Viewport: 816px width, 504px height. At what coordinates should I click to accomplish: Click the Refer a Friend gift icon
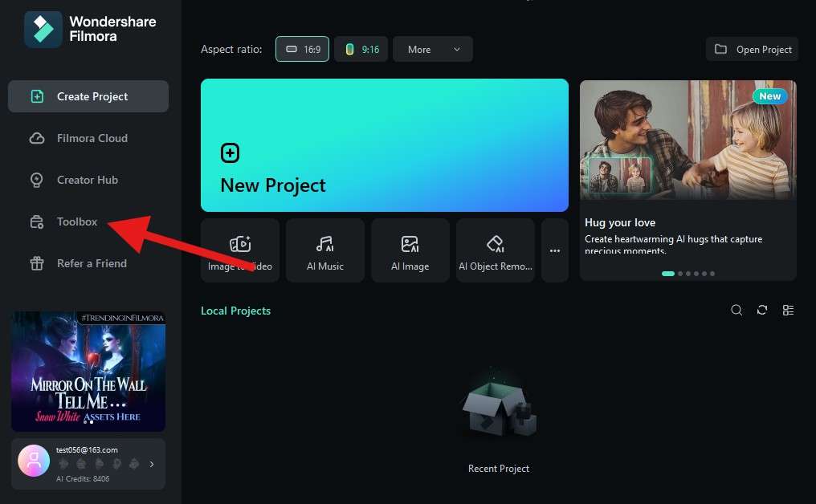click(37, 264)
